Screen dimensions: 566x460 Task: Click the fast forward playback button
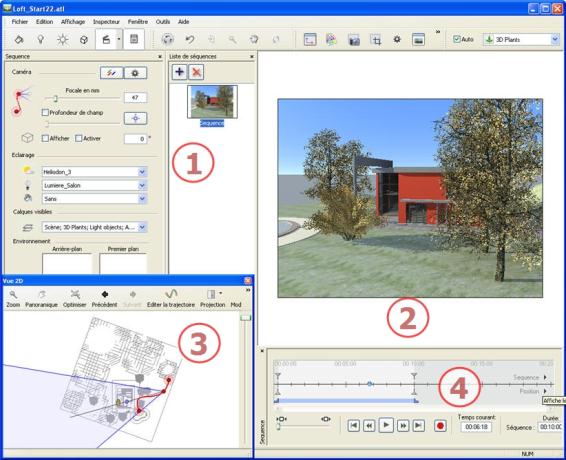(403, 426)
